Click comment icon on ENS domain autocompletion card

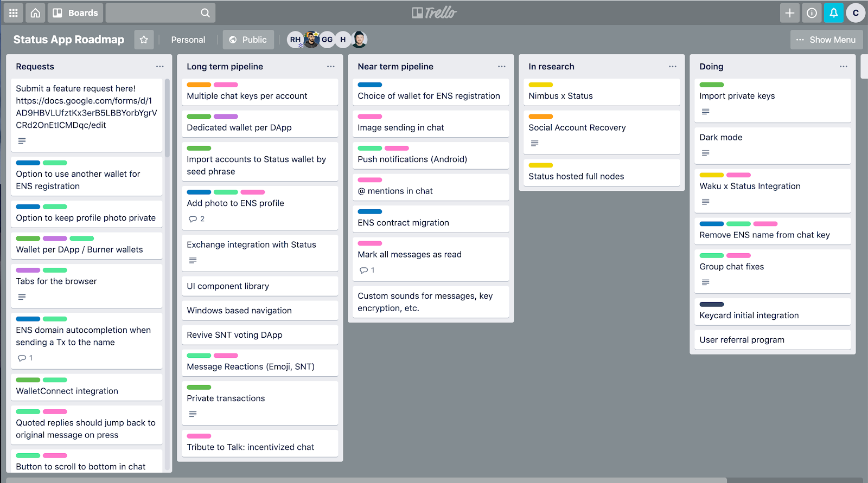pos(22,358)
